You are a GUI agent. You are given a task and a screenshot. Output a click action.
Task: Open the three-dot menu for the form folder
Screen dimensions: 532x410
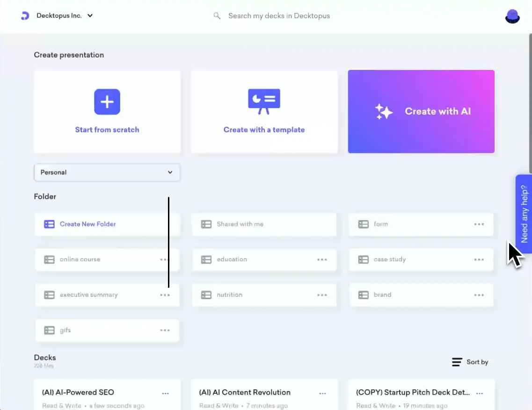point(479,224)
